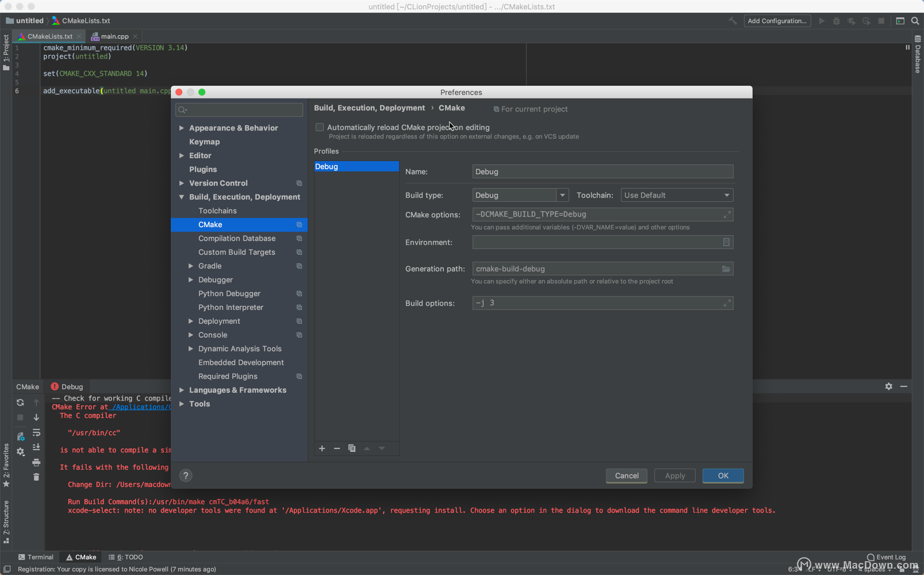Viewport: 924px width, 575px height.
Task: Expand the CMake options field editor
Action: point(727,214)
